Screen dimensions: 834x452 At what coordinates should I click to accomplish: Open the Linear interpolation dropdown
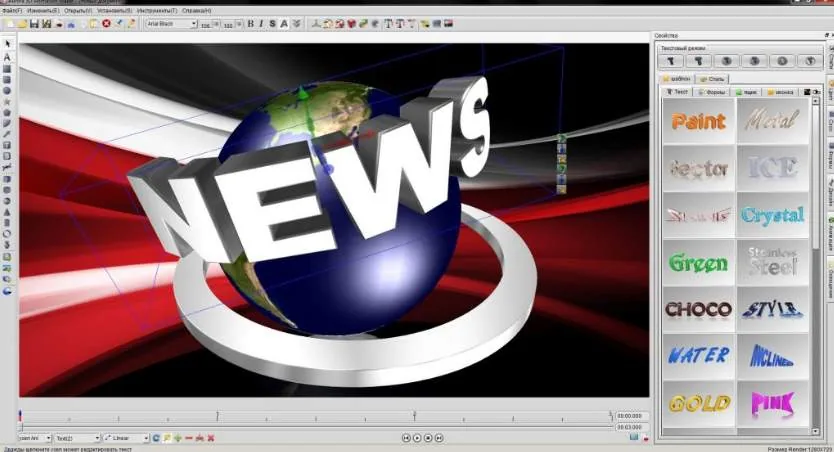126,438
